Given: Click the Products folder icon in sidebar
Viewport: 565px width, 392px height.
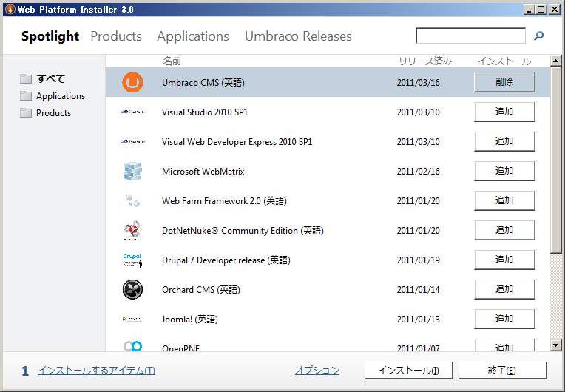Looking at the screenshot, I should [26, 112].
